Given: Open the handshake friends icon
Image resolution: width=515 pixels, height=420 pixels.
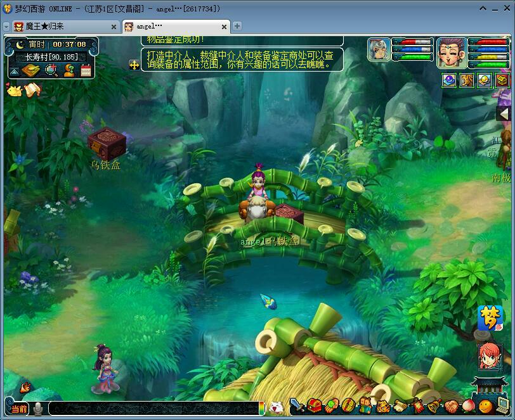Looking at the screenshot, I should (452, 407).
